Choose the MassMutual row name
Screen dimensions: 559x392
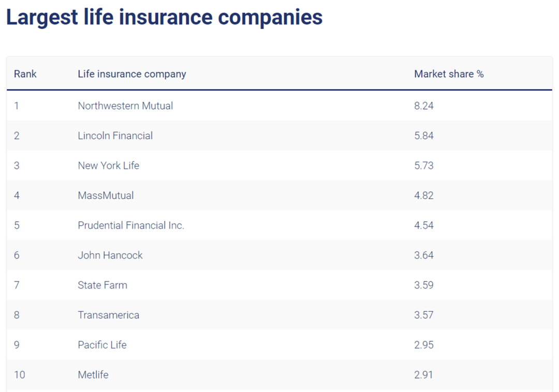click(106, 196)
